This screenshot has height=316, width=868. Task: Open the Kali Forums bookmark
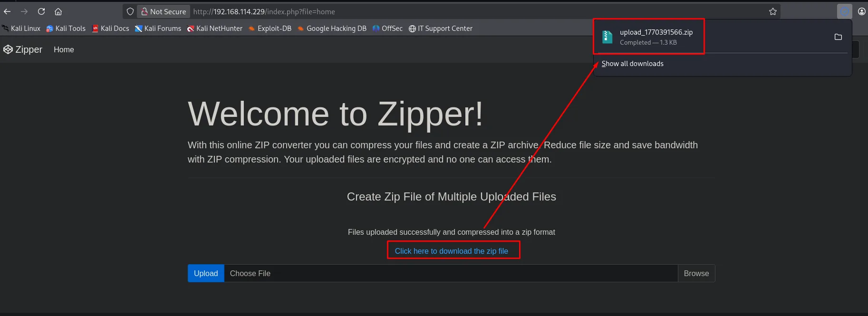(158, 29)
